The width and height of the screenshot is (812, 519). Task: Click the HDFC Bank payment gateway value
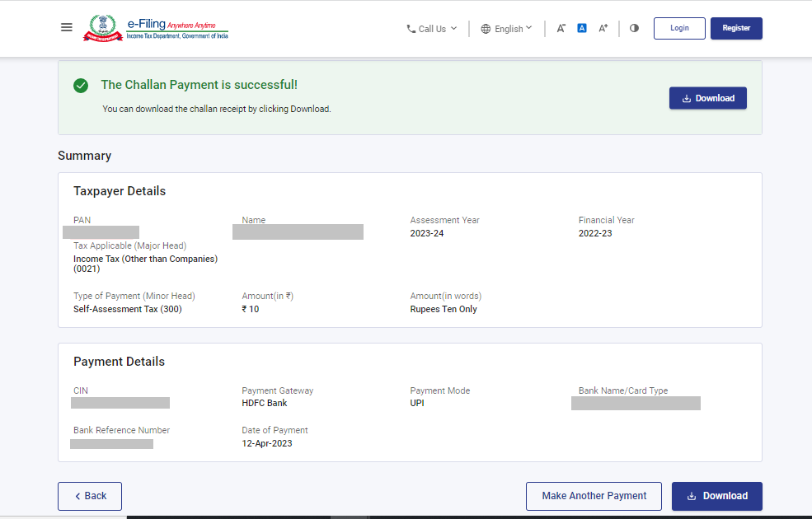[x=265, y=404]
